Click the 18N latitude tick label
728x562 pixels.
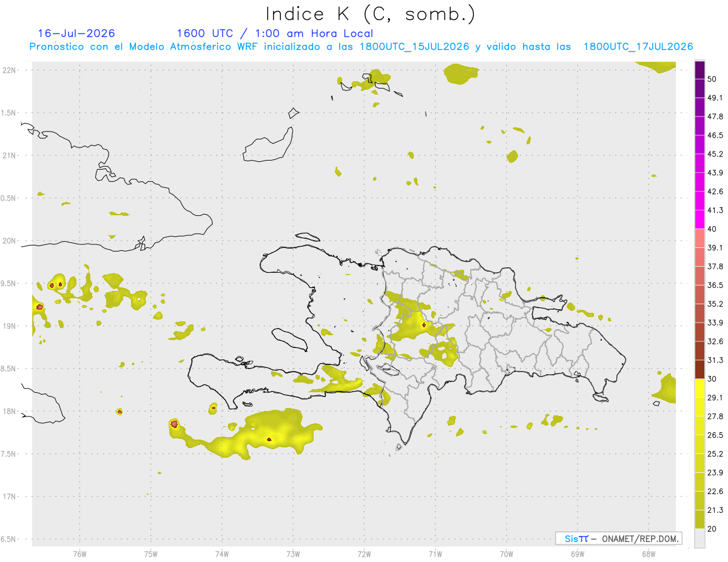pos(10,411)
